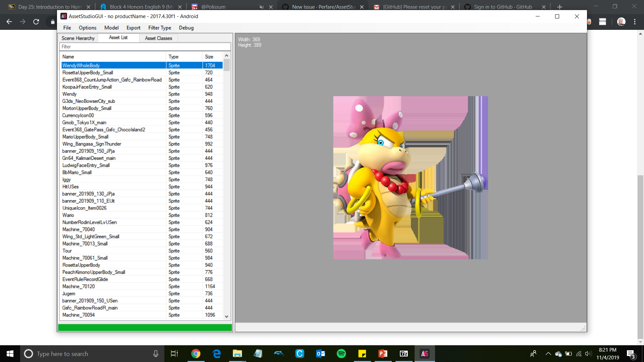This screenshot has width=644, height=362.
Task: Show hidden system tray icons
Action: (x=548, y=354)
